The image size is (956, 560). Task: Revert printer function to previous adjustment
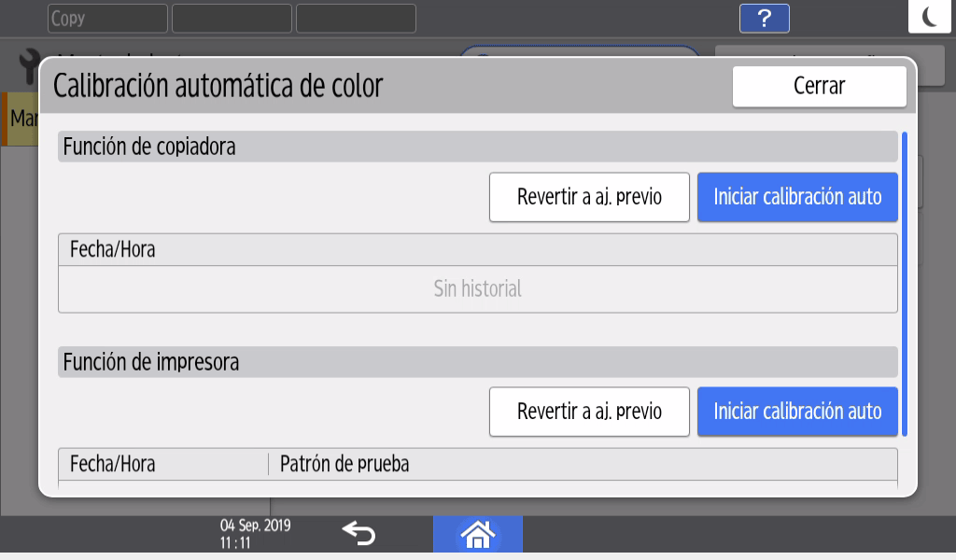click(589, 412)
